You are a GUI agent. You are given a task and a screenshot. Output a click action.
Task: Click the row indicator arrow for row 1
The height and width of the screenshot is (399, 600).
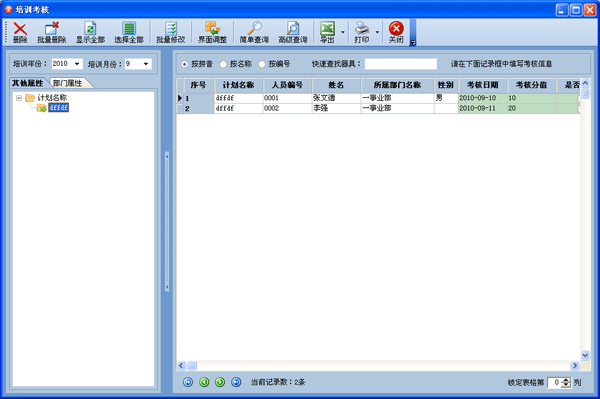180,98
